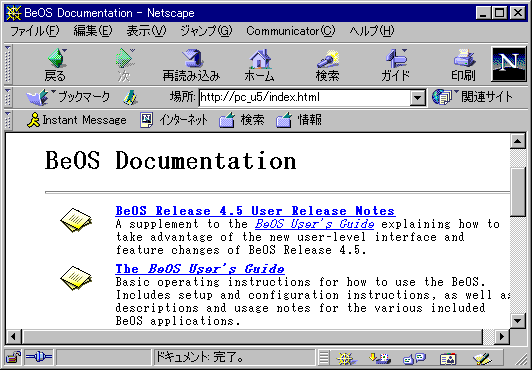This screenshot has width=532, height=370.
Task: Click the security padlock icon in status bar
Action: 13,357
